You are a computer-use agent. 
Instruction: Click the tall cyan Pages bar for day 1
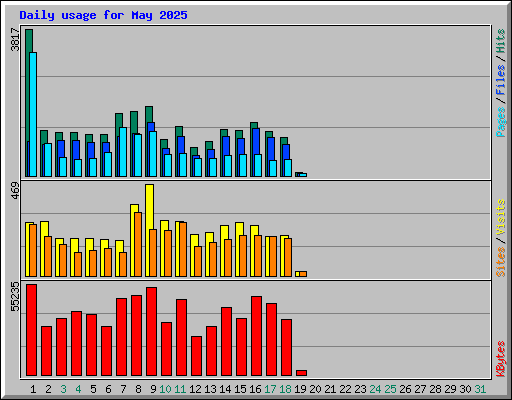[33, 114]
